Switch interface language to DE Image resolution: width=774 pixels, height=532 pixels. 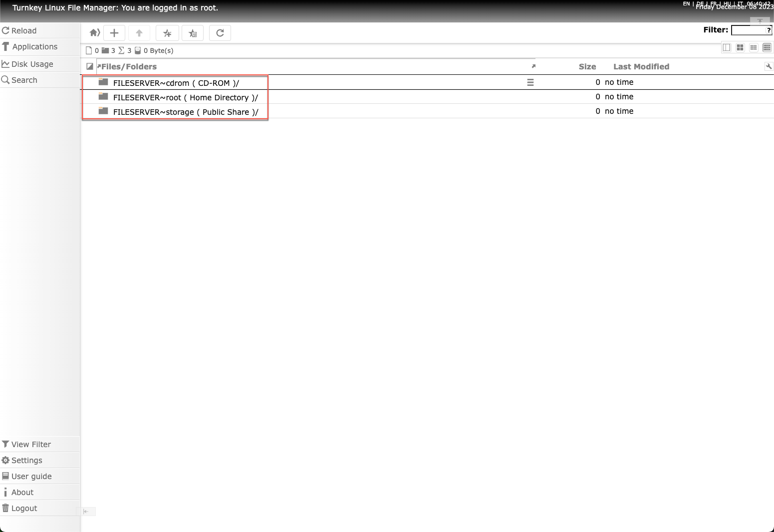pyautogui.click(x=701, y=3)
